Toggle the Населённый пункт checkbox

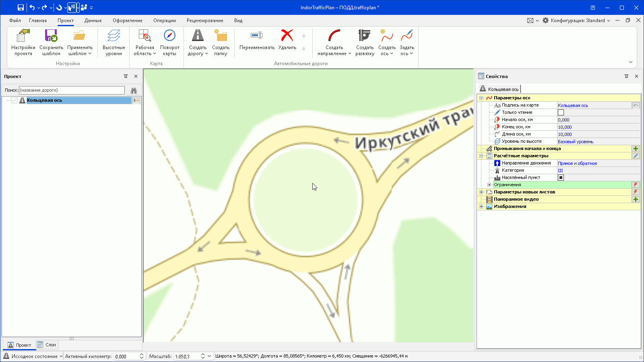pos(561,177)
